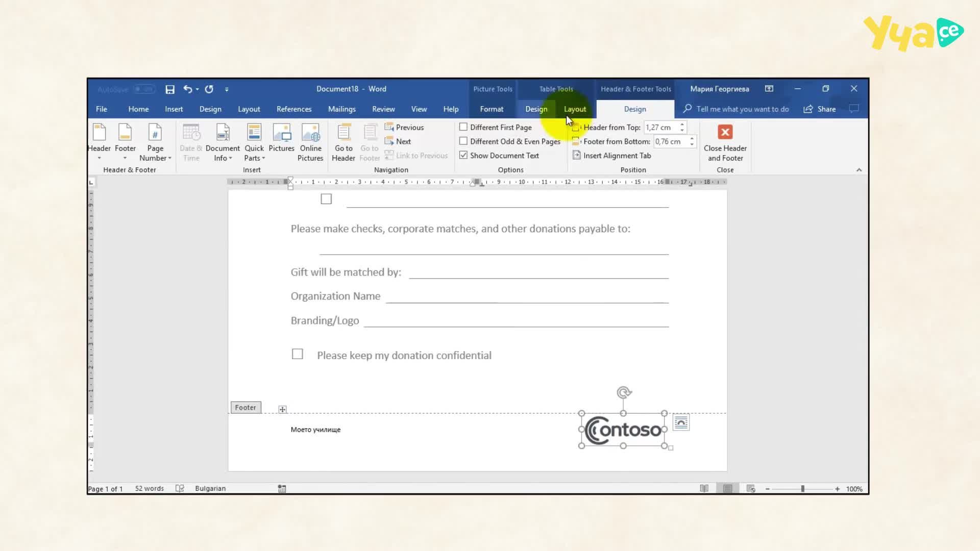This screenshot has width=980, height=551.
Task: Open the Mailings tab
Action: tap(341, 109)
